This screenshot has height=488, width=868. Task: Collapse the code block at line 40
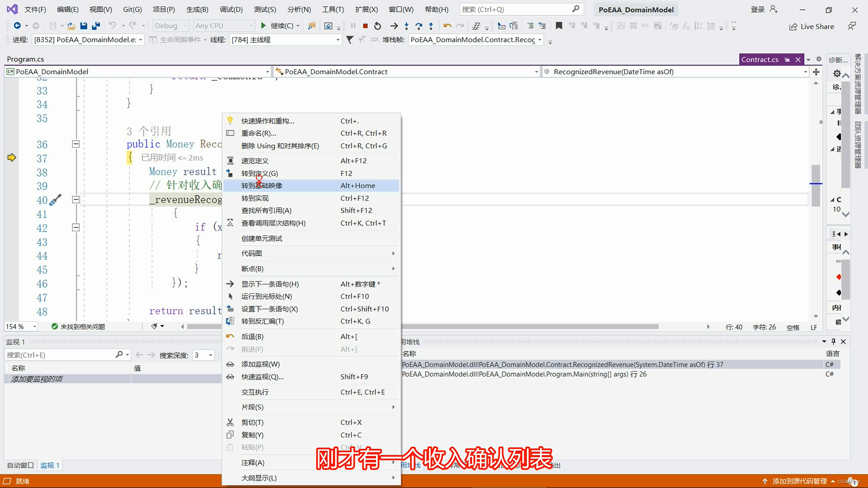click(76, 200)
